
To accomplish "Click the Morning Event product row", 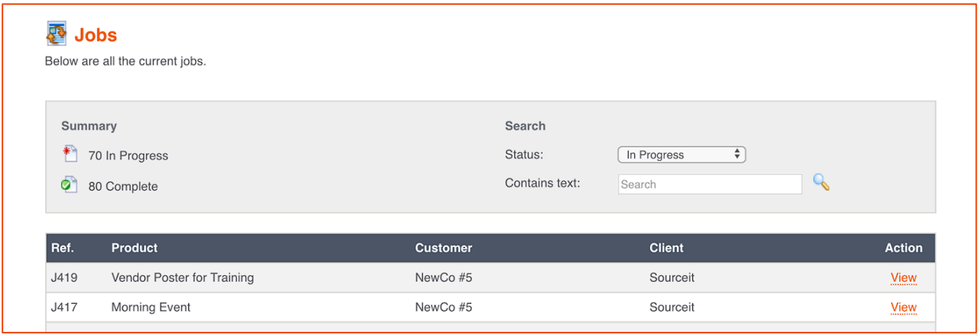I will coord(491,308).
